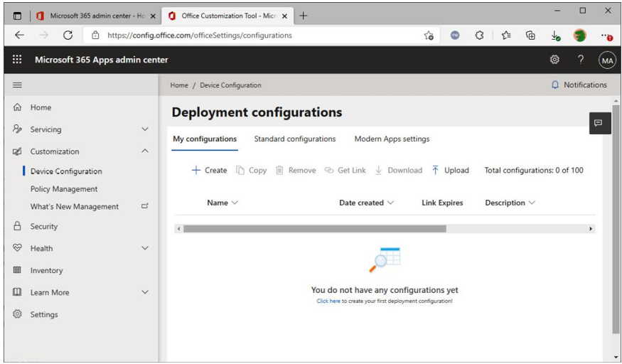Click the Link Expires column header
The width and height of the screenshot is (622, 364).
point(442,203)
